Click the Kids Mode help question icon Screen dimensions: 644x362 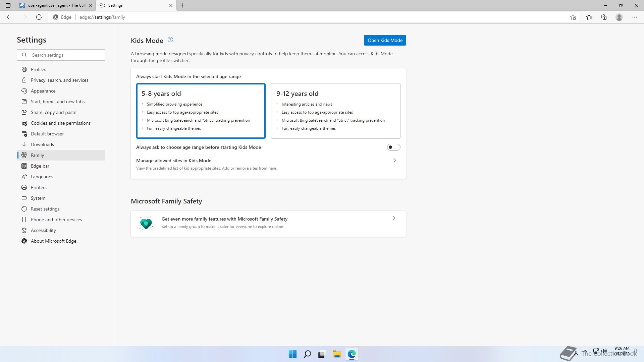[x=170, y=40]
